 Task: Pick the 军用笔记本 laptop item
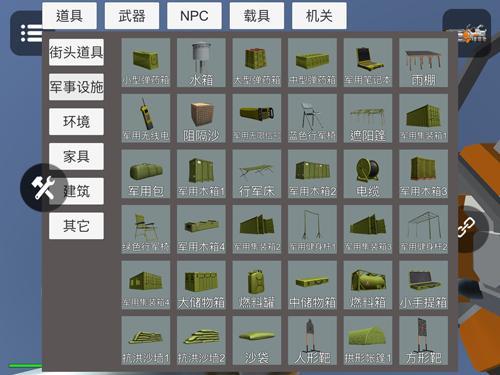368,63
